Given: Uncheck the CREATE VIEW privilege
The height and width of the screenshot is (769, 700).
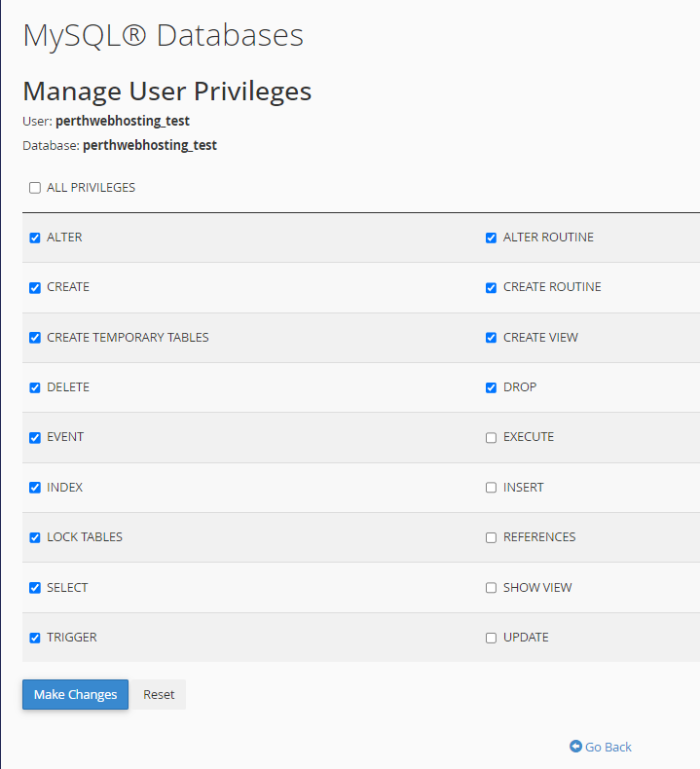Looking at the screenshot, I should tap(491, 338).
